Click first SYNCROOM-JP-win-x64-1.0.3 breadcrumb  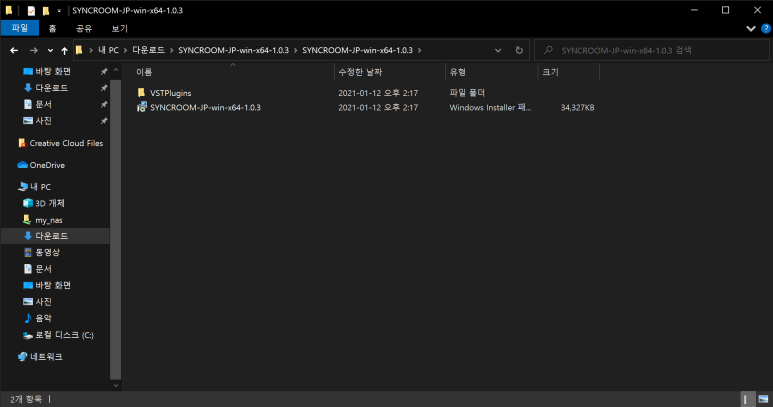(233, 50)
